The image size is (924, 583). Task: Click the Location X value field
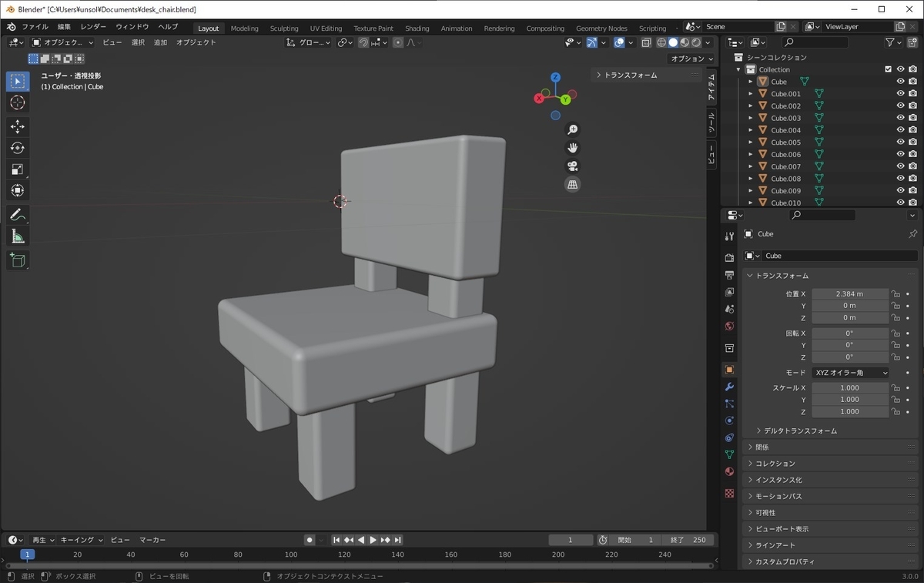pyautogui.click(x=850, y=294)
